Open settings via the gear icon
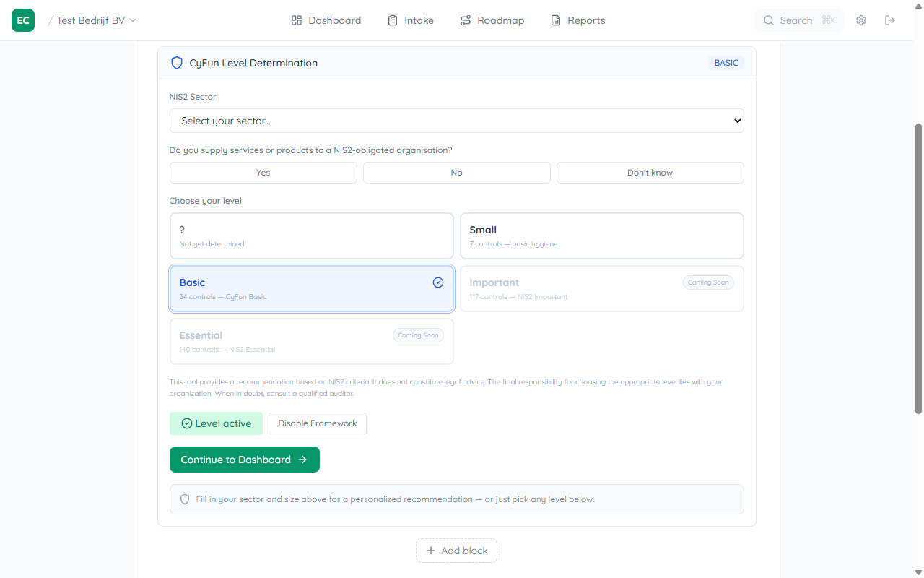Image resolution: width=924 pixels, height=578 pixels. 861,20
